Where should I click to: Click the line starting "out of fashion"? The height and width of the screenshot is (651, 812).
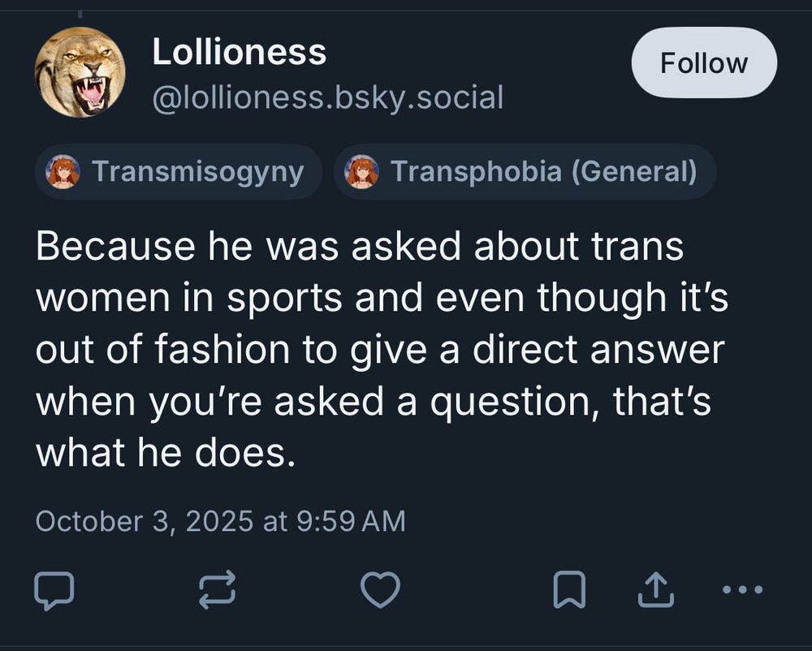pyautogui.click(x=379, y=351)
